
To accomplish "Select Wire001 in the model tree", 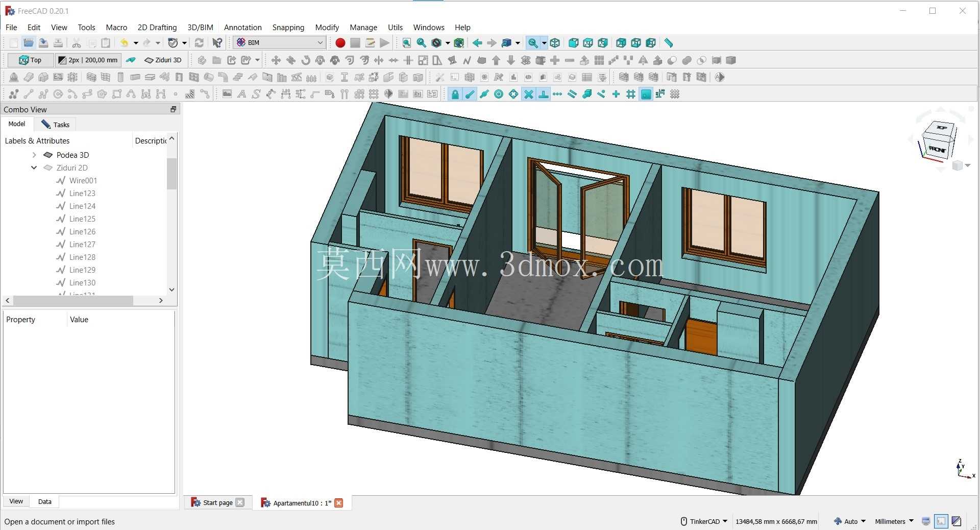I will tap(83, 180).
